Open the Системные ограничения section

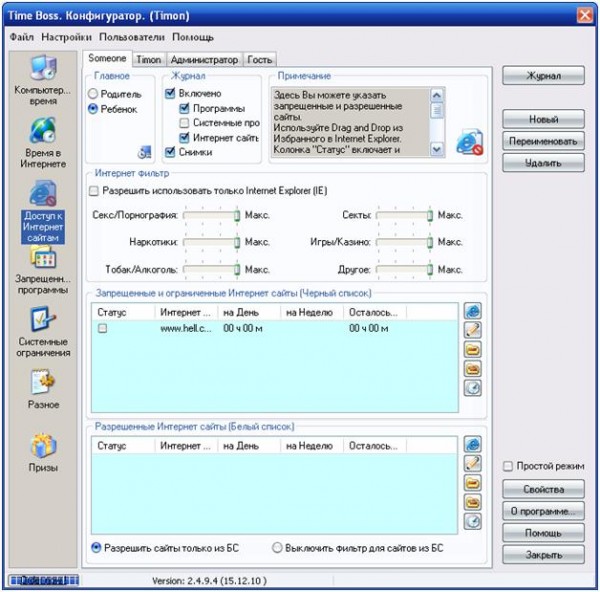(43, 332)
